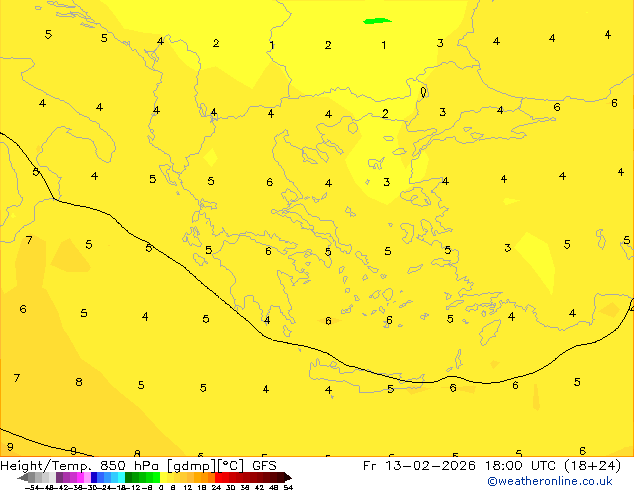This screenshot has width=634, height=490.
Task: Click the '[gdmp]' unit label
Action: pos(192,466)
